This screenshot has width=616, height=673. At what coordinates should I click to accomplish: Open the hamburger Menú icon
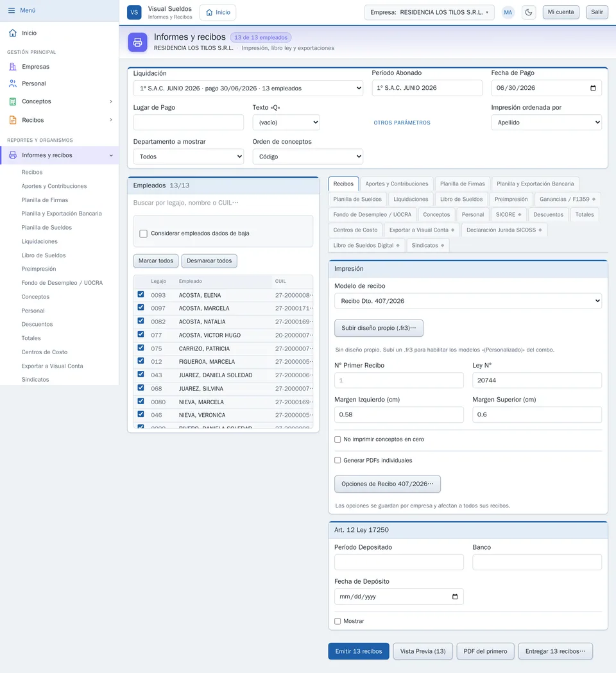12,10
